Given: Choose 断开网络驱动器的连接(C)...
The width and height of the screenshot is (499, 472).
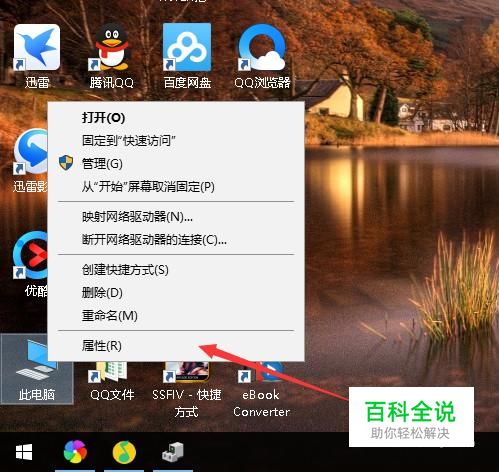Looking at the screenshot, I should coord(176,240).
